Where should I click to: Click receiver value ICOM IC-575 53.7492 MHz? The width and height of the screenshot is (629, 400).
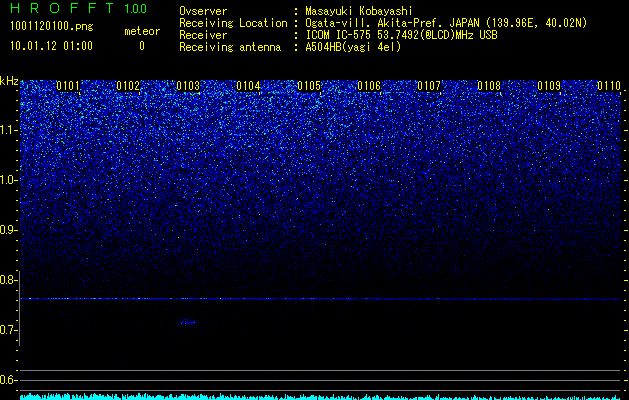point(401,35)
